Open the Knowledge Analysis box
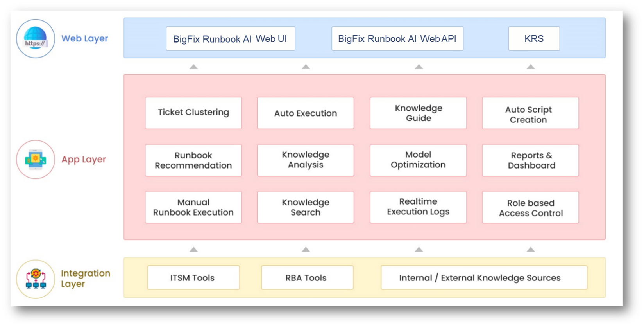Viewport: 644px width, 329px height. pos(306,160)
